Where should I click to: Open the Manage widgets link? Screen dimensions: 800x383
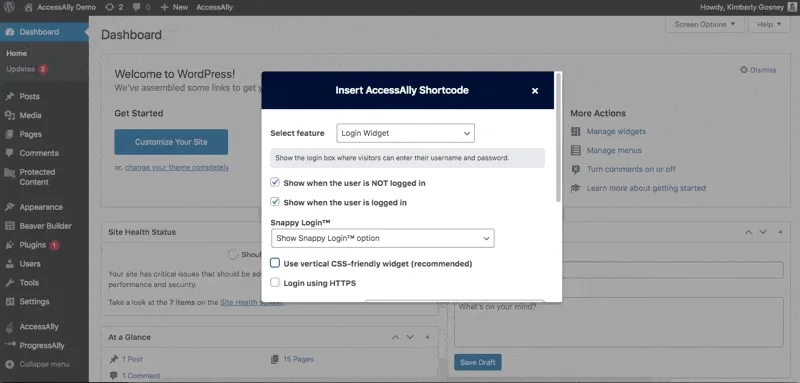coord(616,132)
